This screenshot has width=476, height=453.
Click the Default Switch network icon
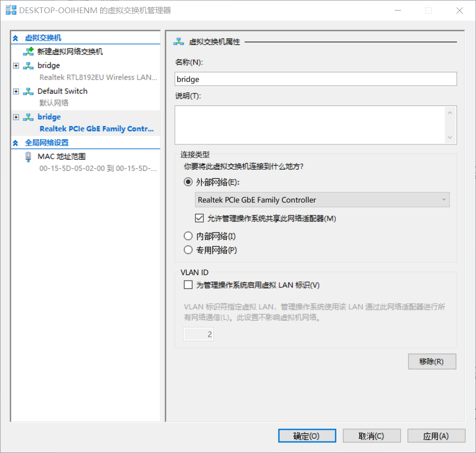(28, 91)
